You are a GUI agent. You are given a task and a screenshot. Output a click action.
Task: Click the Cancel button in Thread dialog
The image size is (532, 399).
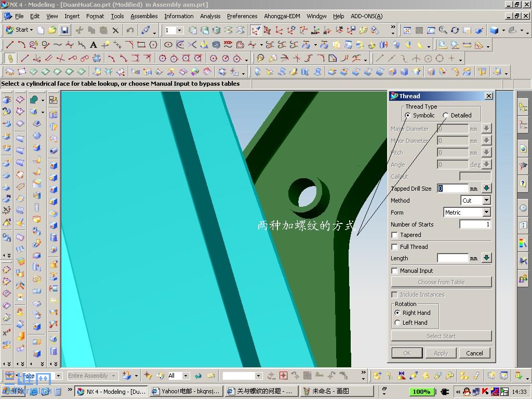[x=474, y=353]
